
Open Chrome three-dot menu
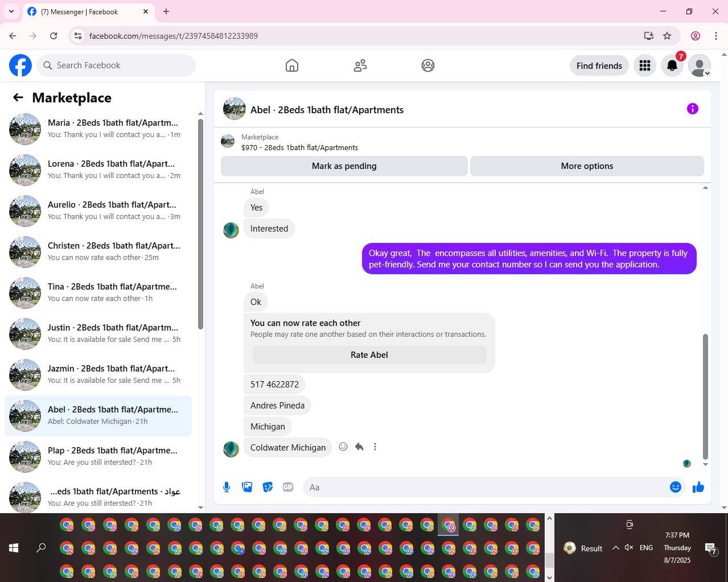[x=716, y=36]
